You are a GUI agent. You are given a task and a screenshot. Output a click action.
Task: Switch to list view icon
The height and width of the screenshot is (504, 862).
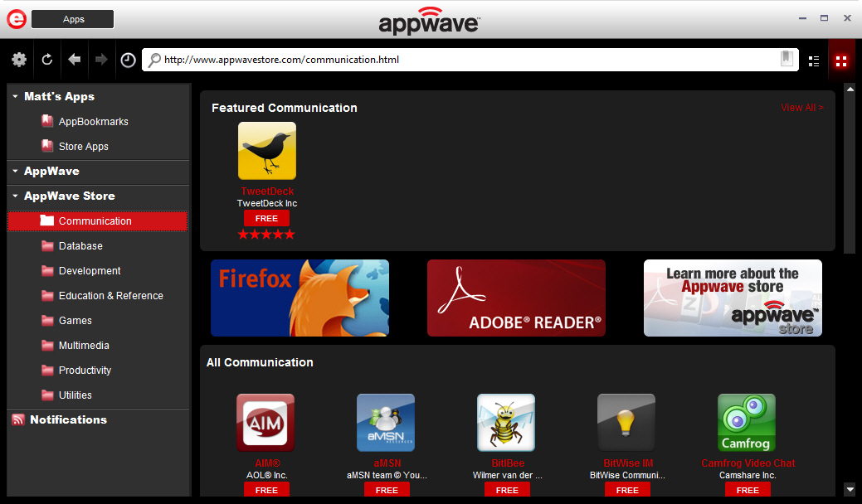click(814, 61)
